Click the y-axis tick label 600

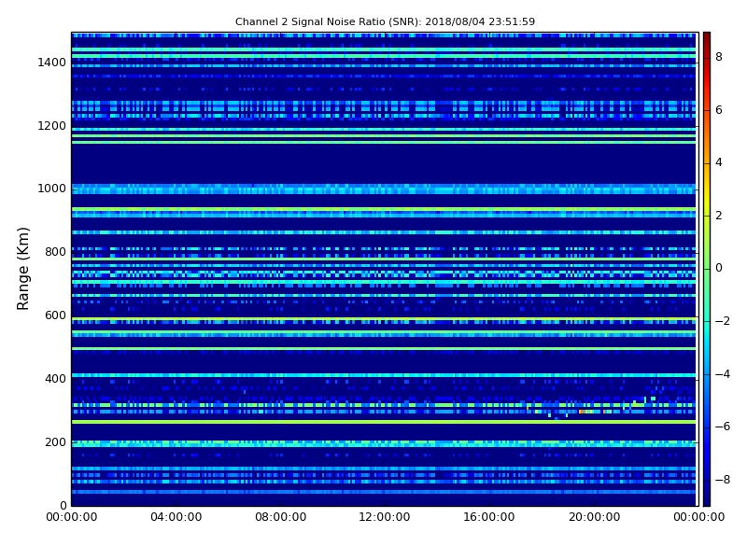point(55,315)
